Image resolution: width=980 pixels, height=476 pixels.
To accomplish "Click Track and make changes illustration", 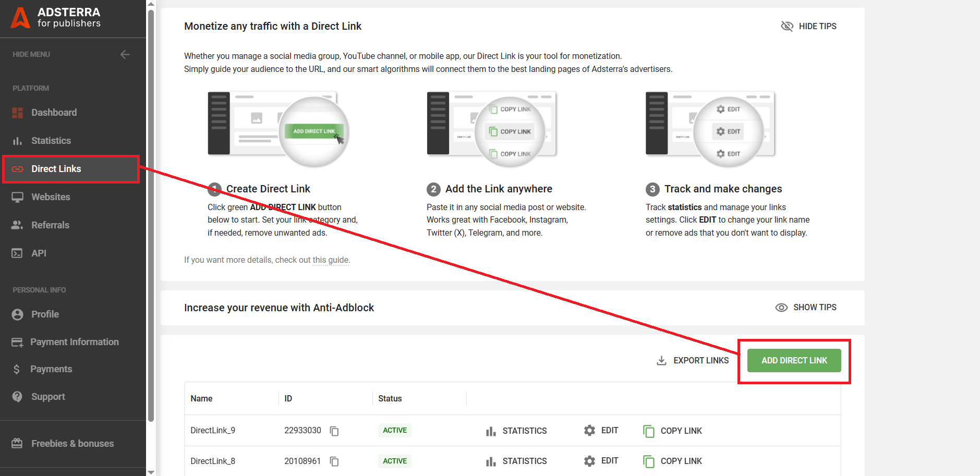I will coord(710,129).
